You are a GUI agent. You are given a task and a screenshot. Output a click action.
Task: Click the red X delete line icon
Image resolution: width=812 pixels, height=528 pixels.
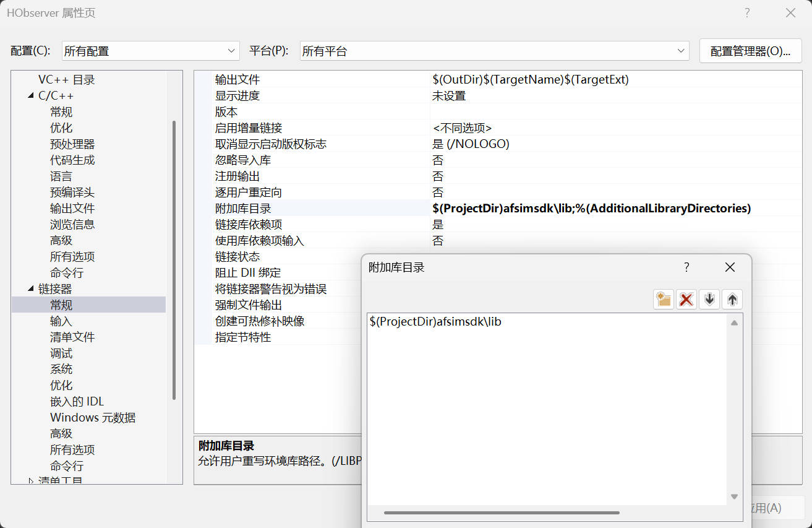coord(686,300)
